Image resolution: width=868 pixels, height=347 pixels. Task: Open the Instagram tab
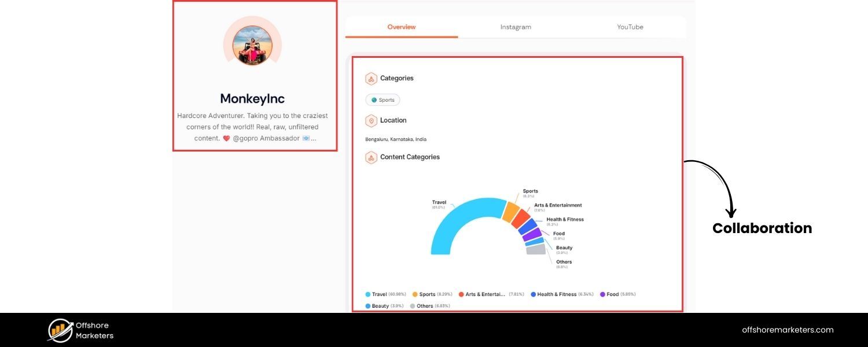(x=516, y=27)
